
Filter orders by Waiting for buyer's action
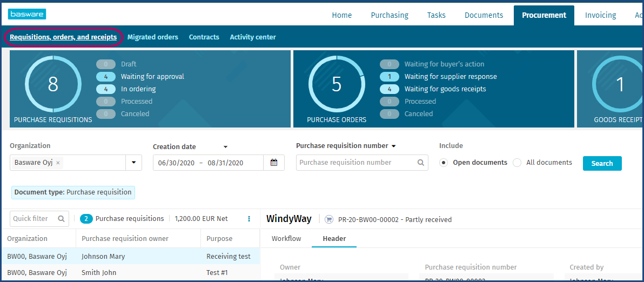(x=432, y=64)
